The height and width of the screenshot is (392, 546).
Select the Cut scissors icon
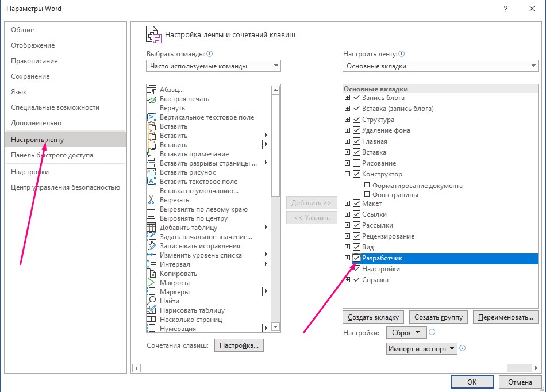(152, 200)
